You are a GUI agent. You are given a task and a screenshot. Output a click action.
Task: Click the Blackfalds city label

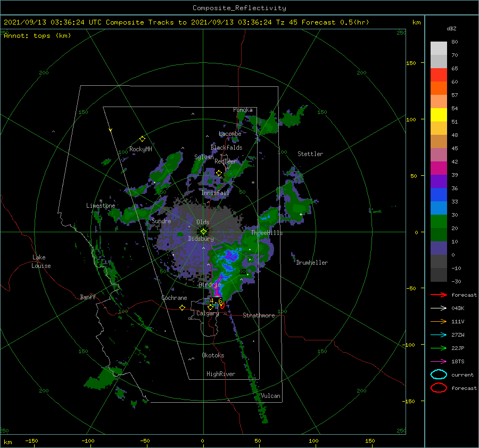click(226, 148)
